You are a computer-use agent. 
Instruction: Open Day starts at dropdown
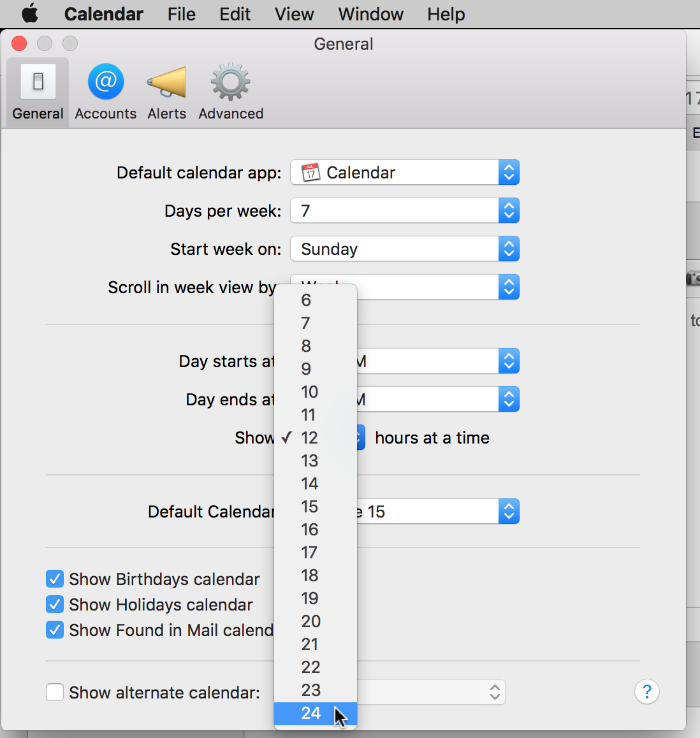pos(438,361)
